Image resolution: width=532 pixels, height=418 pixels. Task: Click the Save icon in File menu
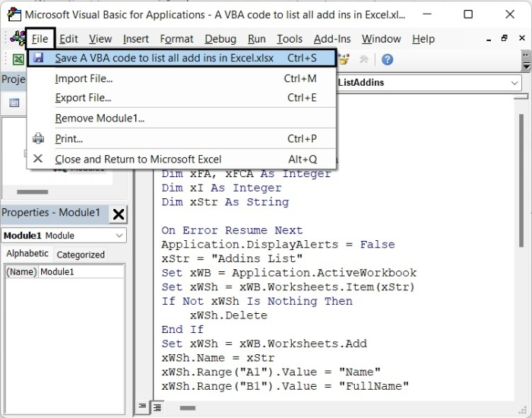[x=38, y=58]
